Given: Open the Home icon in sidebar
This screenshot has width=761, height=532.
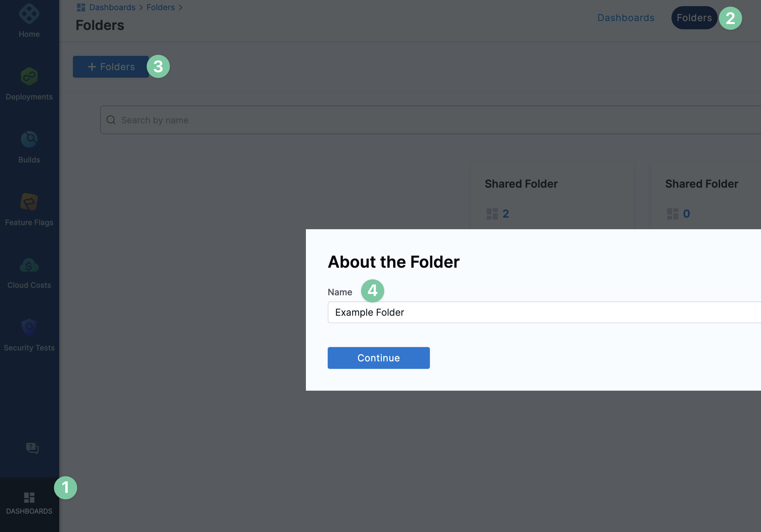Looking at the screenshot, I should click(29, 14).
